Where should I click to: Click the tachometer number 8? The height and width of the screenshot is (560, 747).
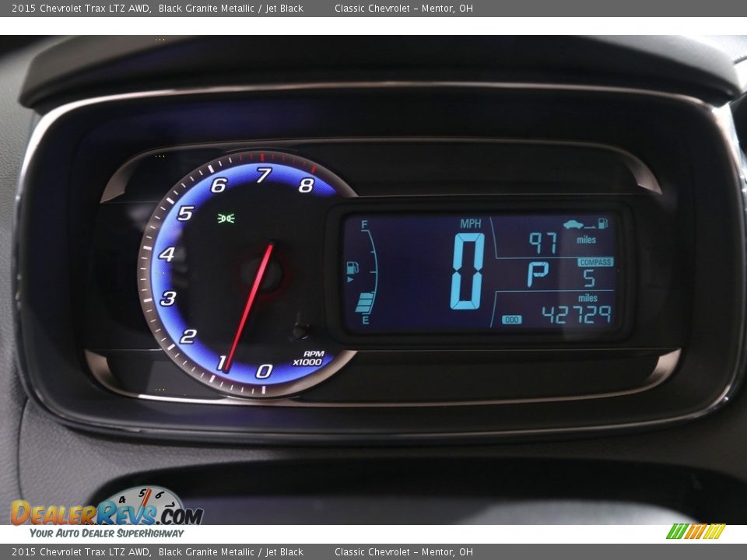pos(307,185)
